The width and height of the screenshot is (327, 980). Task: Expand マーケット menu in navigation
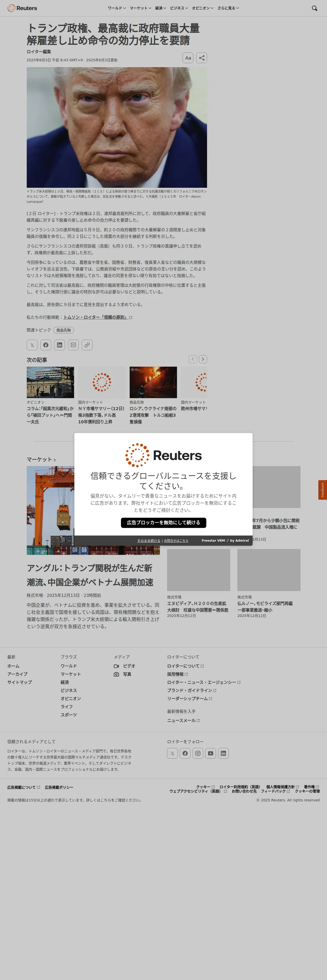(141, 8)
